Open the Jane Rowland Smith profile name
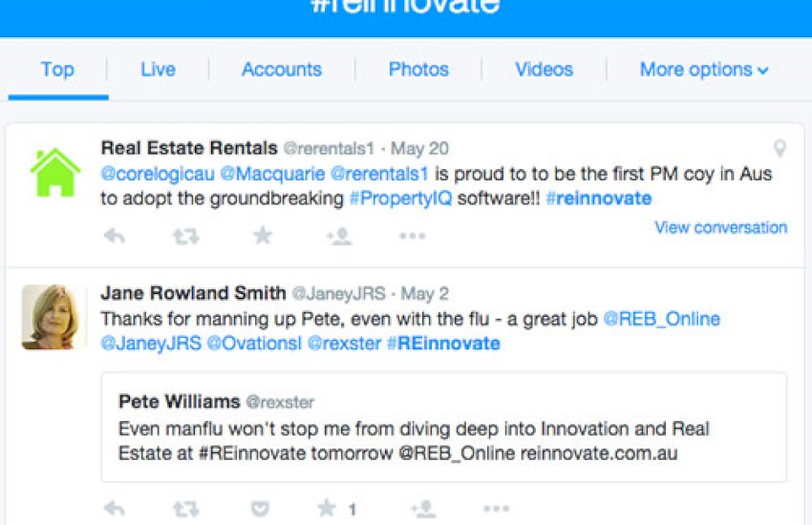 [x=193, y=293]
